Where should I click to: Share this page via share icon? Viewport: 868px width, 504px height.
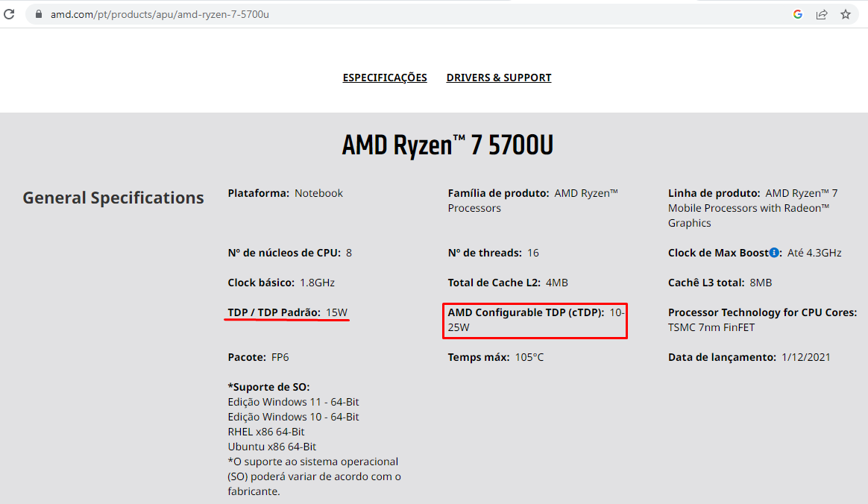tap(822, 14)
